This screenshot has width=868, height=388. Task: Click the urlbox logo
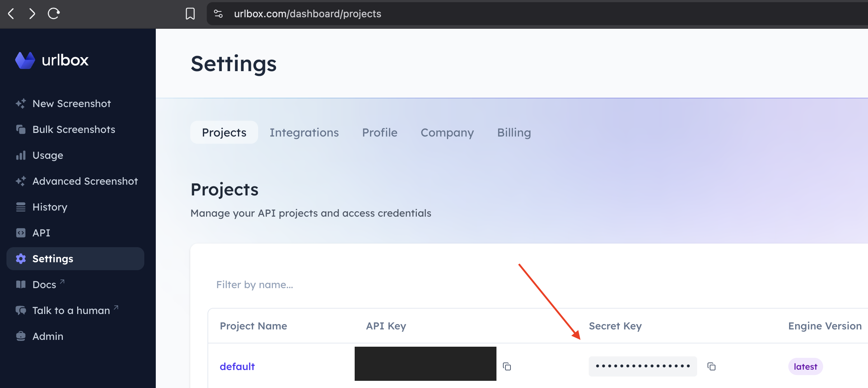coord(52,60)
